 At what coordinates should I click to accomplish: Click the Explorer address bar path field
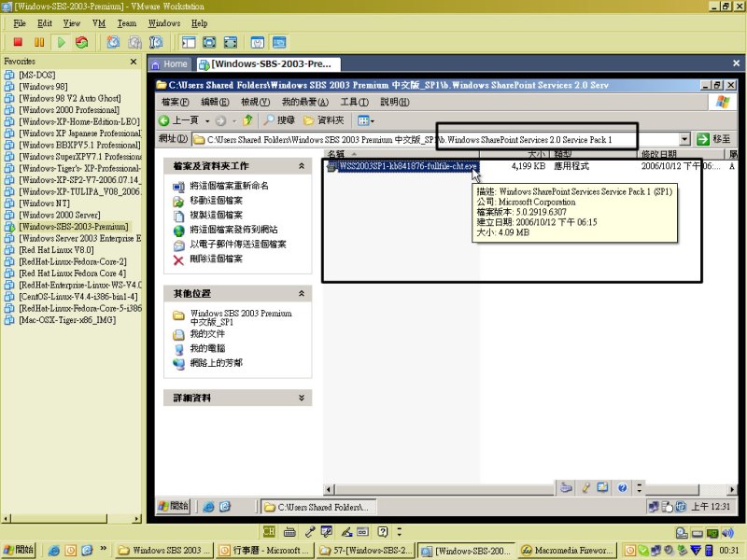click(435, 139)
